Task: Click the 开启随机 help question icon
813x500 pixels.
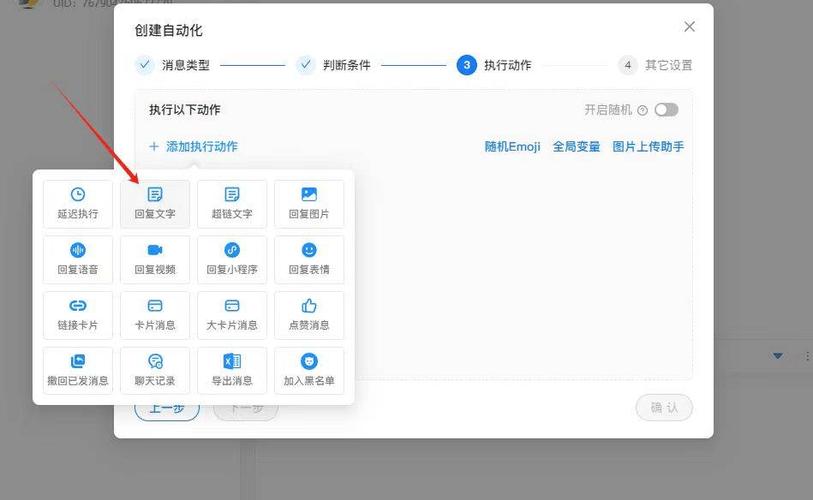Action: coord(642,110)
